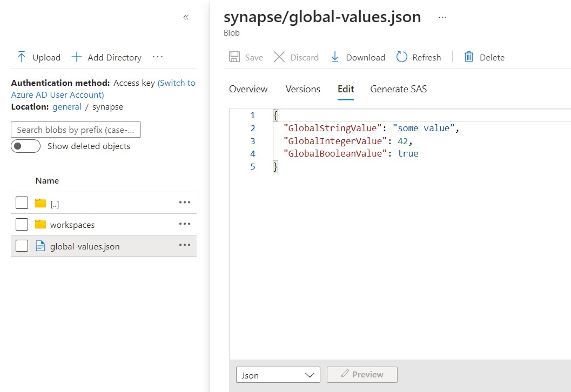571x392 pixels.
Task: Select the global-values.json file name
Action: click(x=85, y=246)
